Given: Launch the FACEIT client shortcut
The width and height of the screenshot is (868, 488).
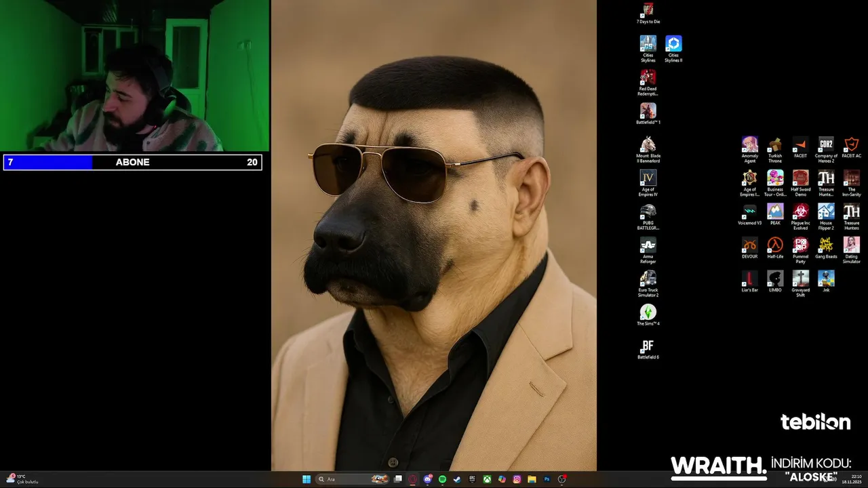Looking at the screenshot, I should click(800, 147).
